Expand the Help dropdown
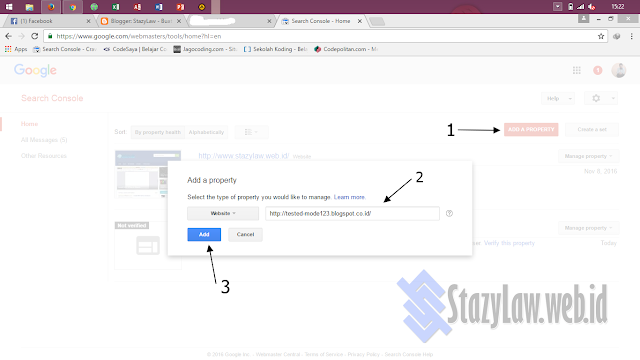 click(558, 98)
